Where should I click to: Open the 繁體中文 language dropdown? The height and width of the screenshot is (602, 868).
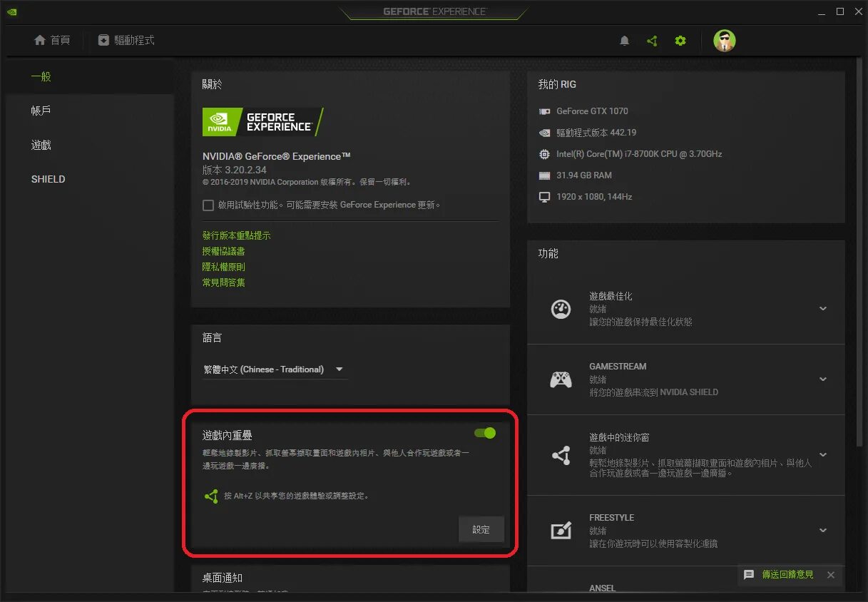pos(275,369)
